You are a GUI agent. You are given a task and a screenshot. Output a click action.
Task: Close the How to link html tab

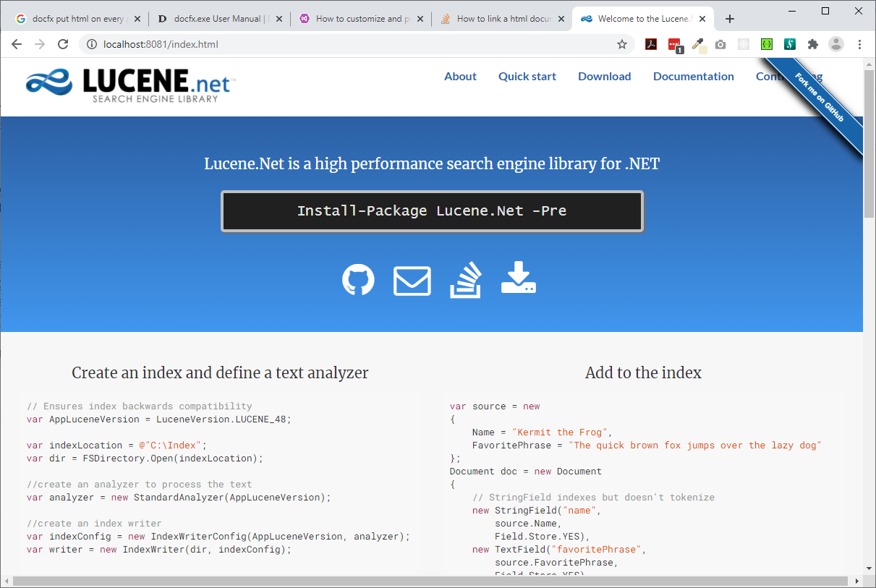[x=561, y=19]
